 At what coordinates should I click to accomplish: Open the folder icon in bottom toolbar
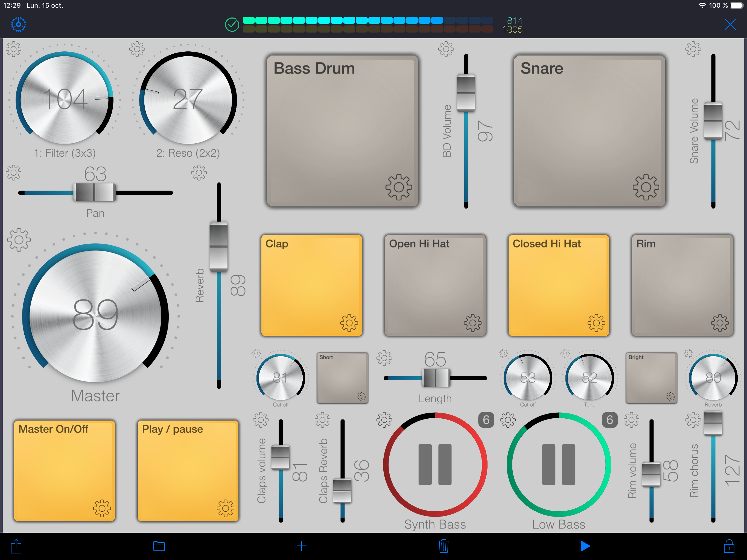159,546
